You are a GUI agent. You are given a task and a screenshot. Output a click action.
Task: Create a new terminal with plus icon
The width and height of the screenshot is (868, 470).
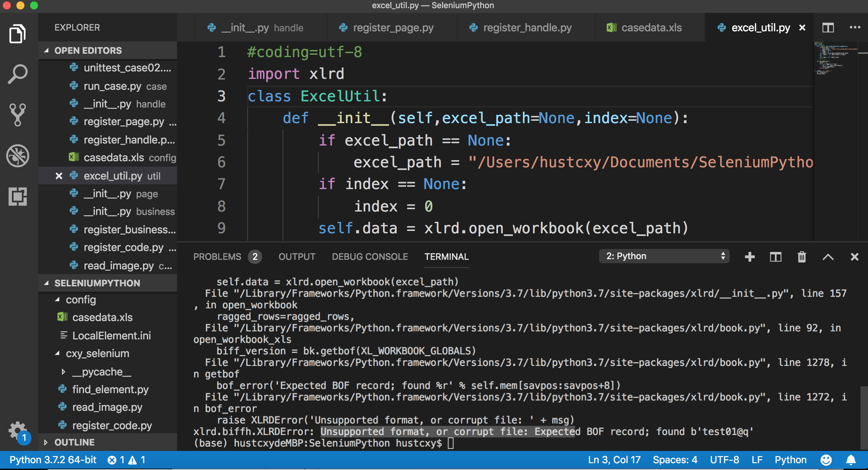click(x=750, y=257)
